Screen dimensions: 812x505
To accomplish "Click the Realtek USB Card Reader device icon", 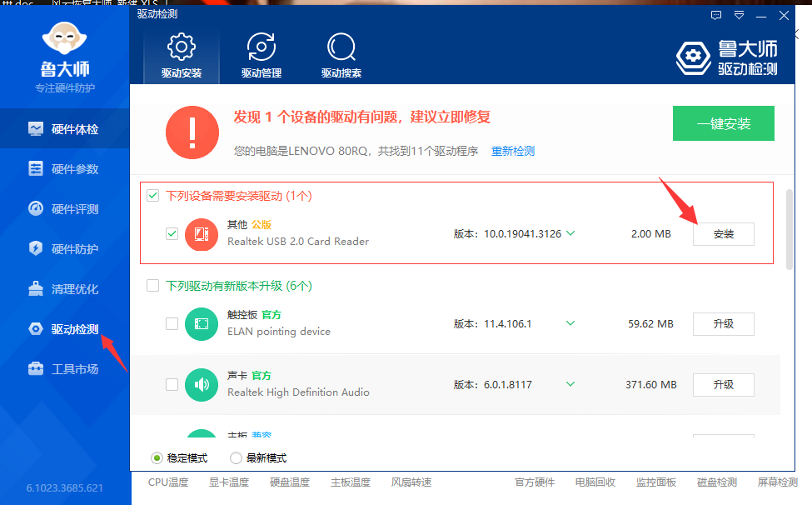I will pyautogui.click(x=201, y=234).
